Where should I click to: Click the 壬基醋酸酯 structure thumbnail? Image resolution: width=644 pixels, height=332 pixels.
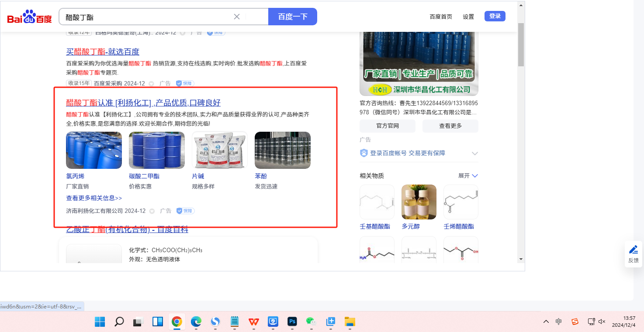point(377,202)
